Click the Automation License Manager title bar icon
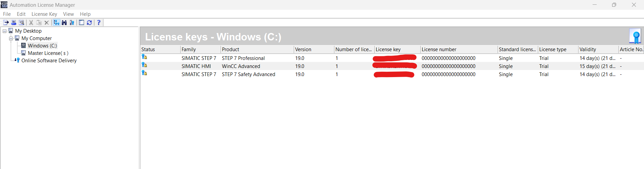644x169 pixels. pyautogui.click(x=4, y=5)
